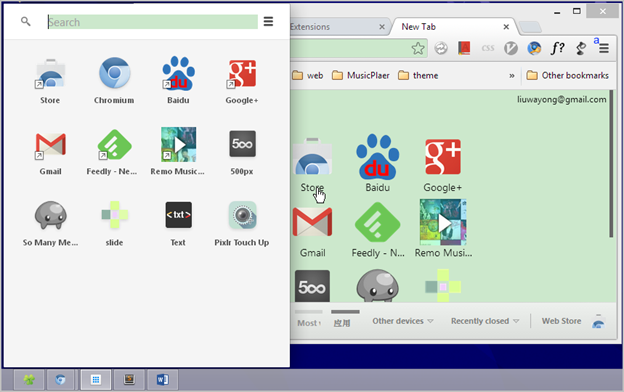
Task: Click the CSS extension icon
Action: click(488, 49)
